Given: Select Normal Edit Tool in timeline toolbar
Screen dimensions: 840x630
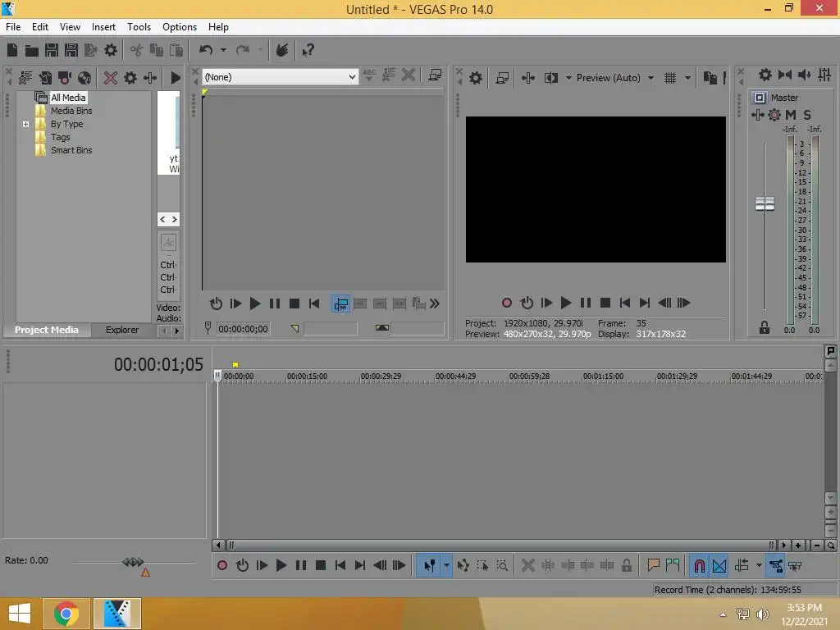Looking at the screenshot, I should pyautogui.click(x=429, y=565).
